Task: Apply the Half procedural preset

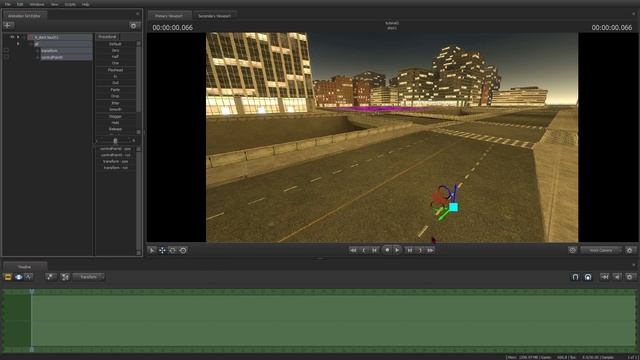Action: tap(116, 57)
